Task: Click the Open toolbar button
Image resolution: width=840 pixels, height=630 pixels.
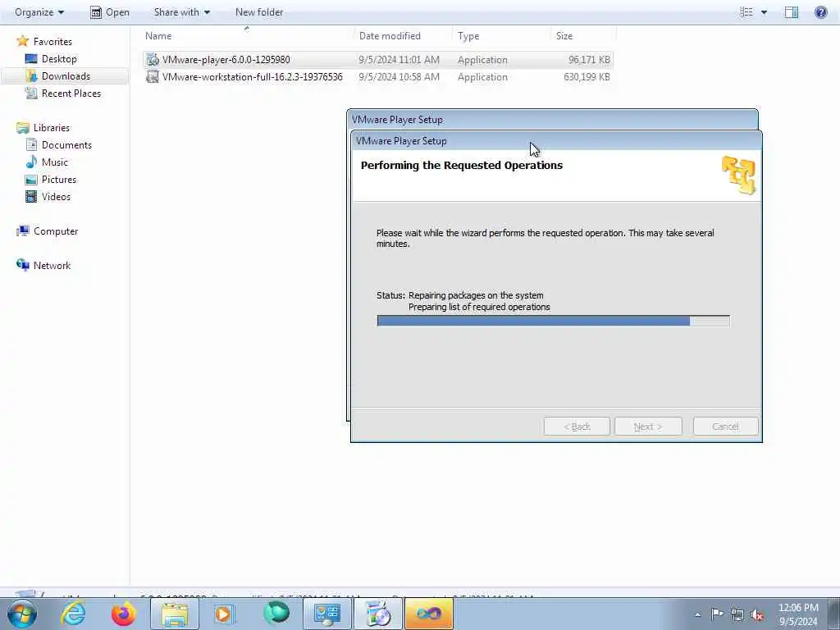Action: coord(109,11)
